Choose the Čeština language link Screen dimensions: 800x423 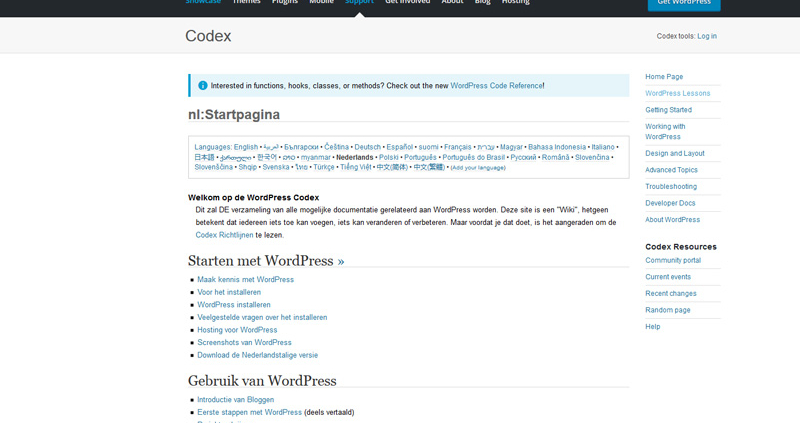[337, 147]
